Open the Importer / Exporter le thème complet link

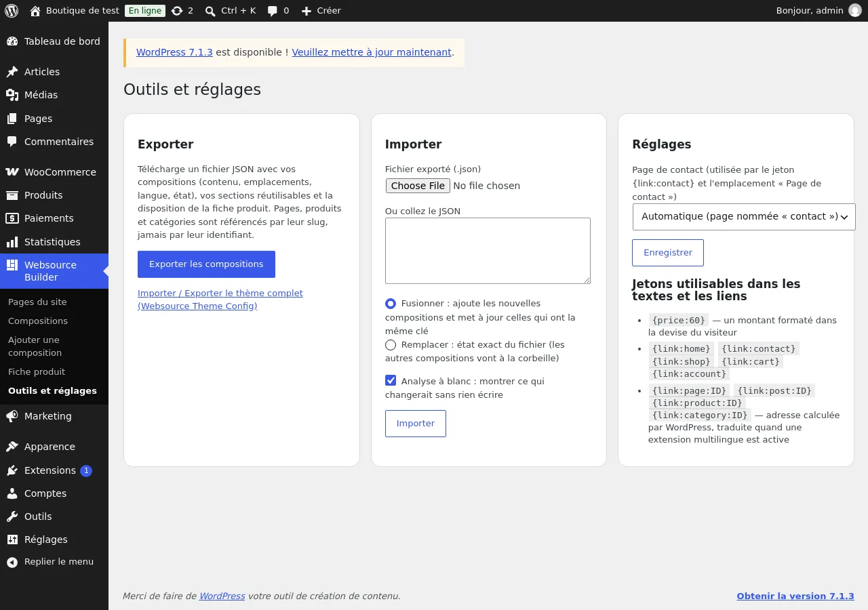coord(220,300)
